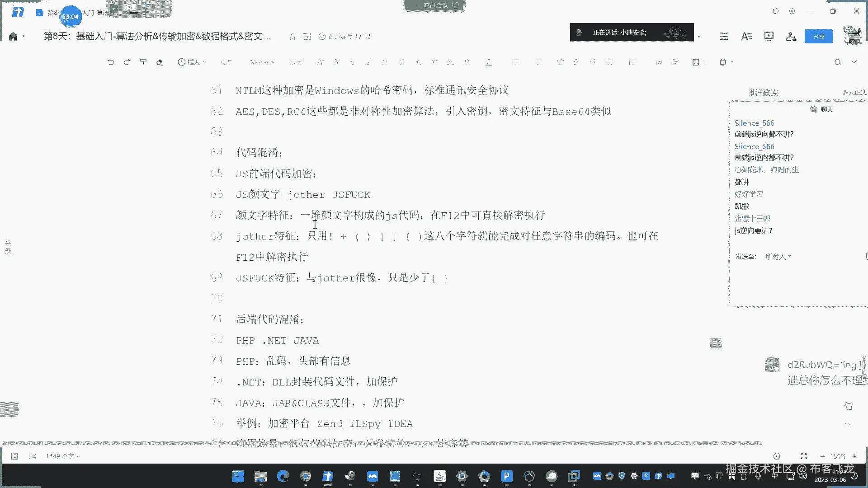Click the blue 分享 share button
The height and width of the screenshot is (488, 868).
[818, 37]
